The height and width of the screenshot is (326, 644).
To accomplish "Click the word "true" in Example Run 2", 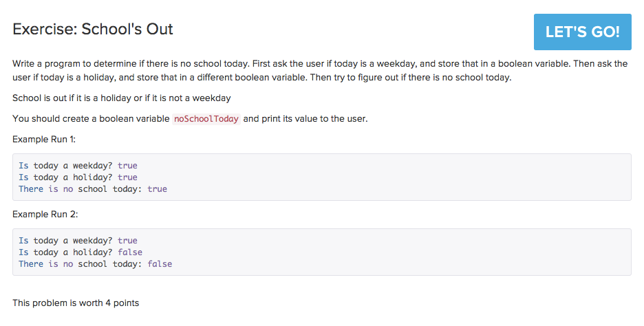I will pyautogui.click(x=127, y=241).
